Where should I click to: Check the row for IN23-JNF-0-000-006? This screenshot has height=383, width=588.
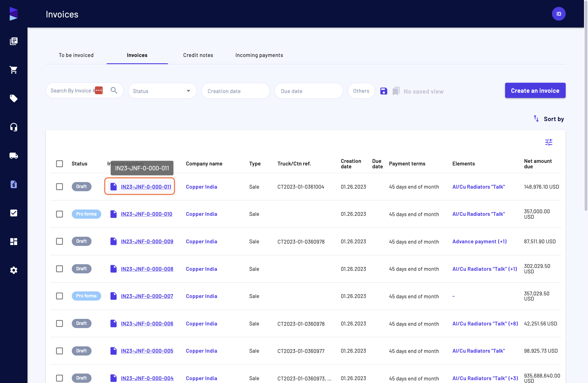click(59, 323)
